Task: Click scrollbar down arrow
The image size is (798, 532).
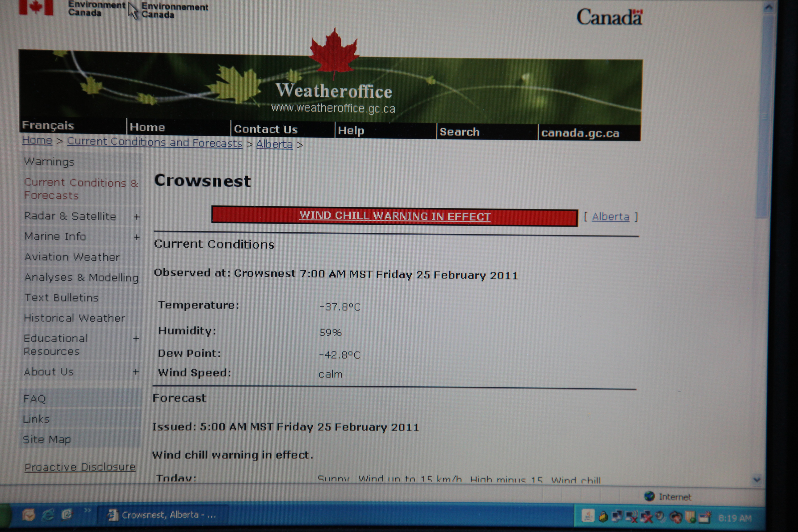Action: tap(757, 480)
